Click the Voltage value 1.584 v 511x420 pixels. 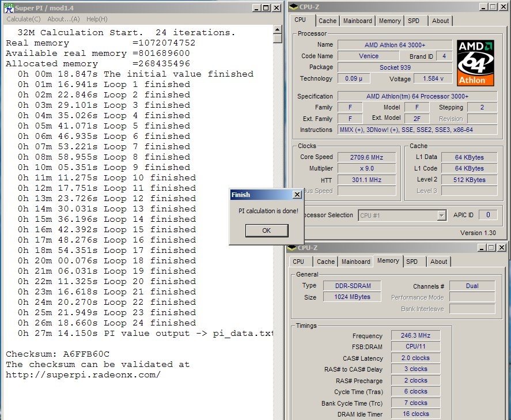(x=433, y=78)
